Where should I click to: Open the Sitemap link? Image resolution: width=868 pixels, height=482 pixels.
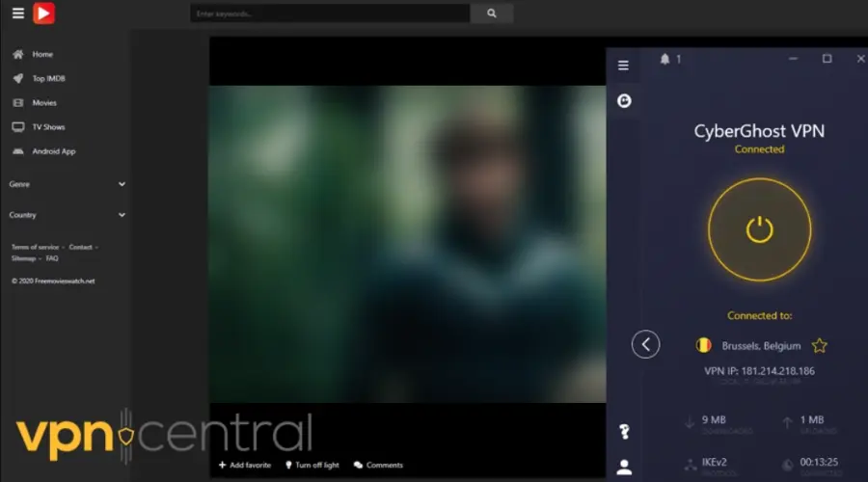tap(23, 258)
